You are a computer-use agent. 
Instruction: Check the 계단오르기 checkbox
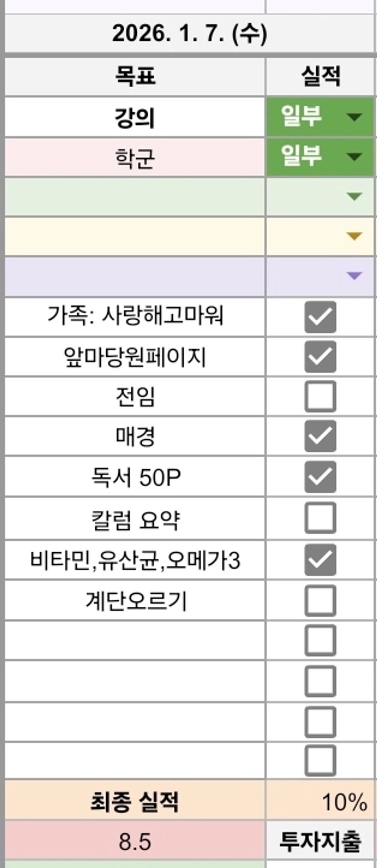coord(320,600)
